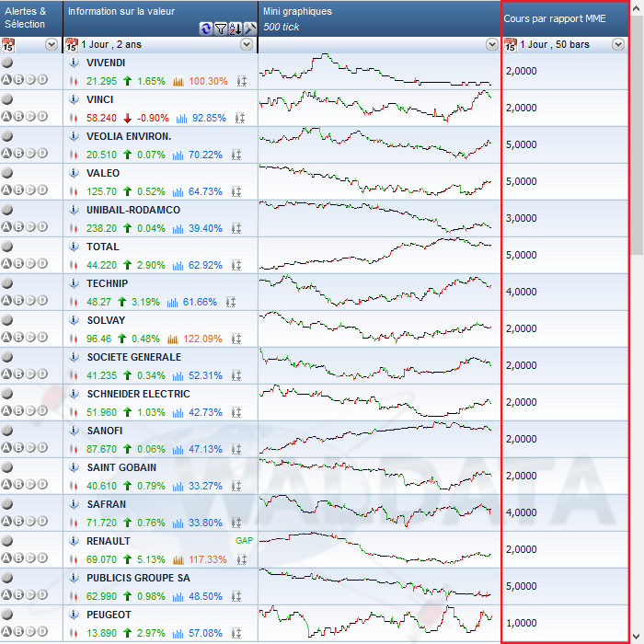Screen dimensions: 644x644
Task: Click the volume bars icon beside 122.09%
Action: click(x=173, y=339)
